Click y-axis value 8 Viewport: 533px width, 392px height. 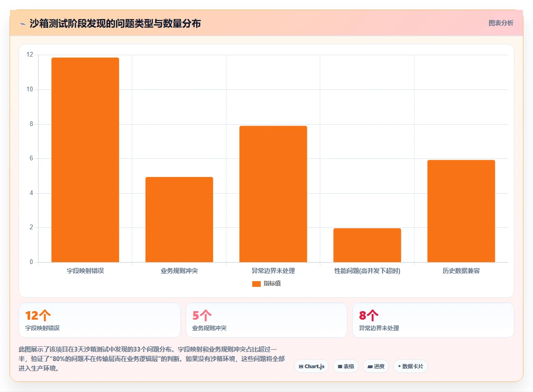click(31, 124)
